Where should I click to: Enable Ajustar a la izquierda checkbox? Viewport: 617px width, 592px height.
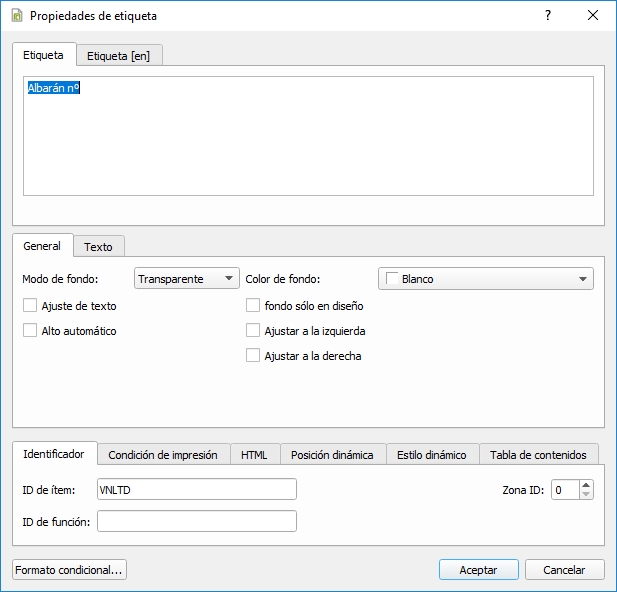[253, 331]
